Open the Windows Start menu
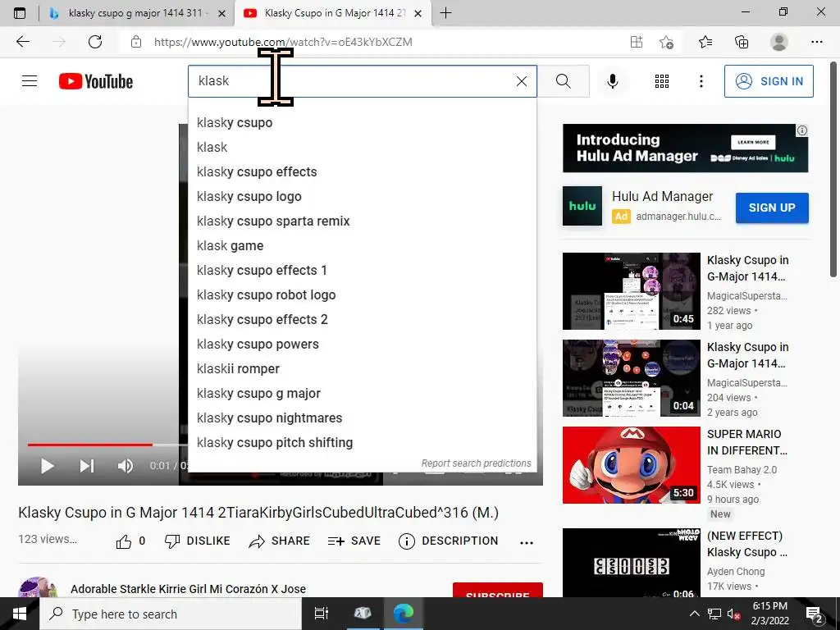The height and width of the screenshot is (630, 840). pyautogui.click(x=20, y=614)
